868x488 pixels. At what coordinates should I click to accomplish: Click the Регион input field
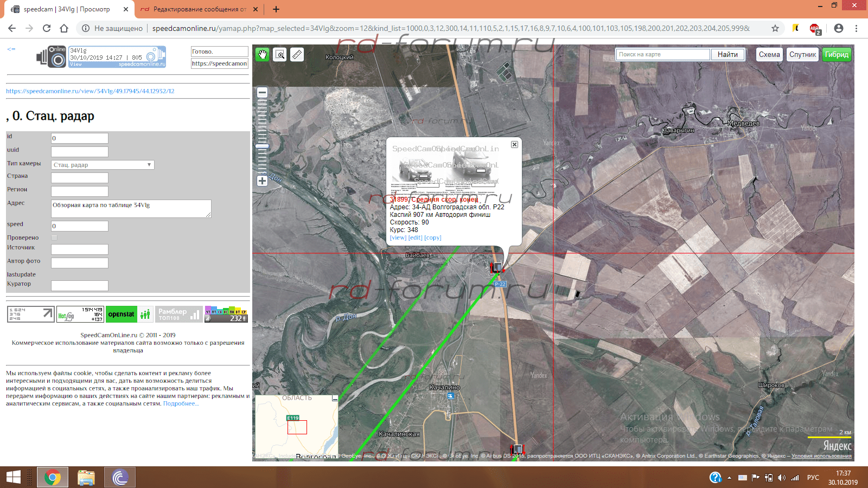[79, 191]
